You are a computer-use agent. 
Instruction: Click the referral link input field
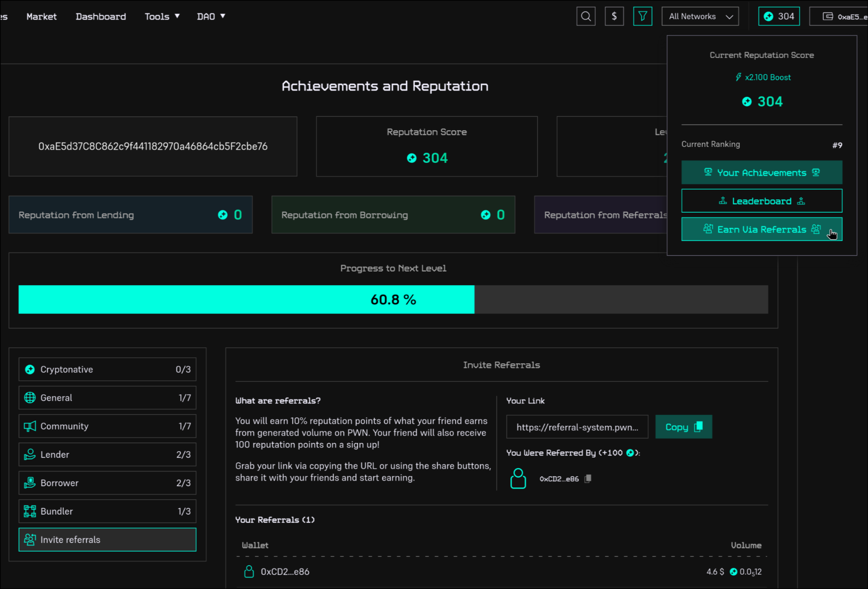(x=576, y=427)
